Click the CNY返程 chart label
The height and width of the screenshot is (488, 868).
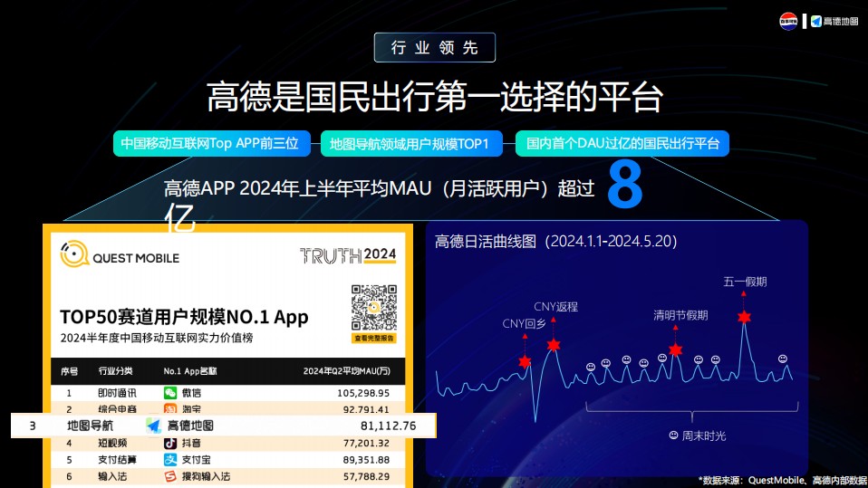coord(555,307)
